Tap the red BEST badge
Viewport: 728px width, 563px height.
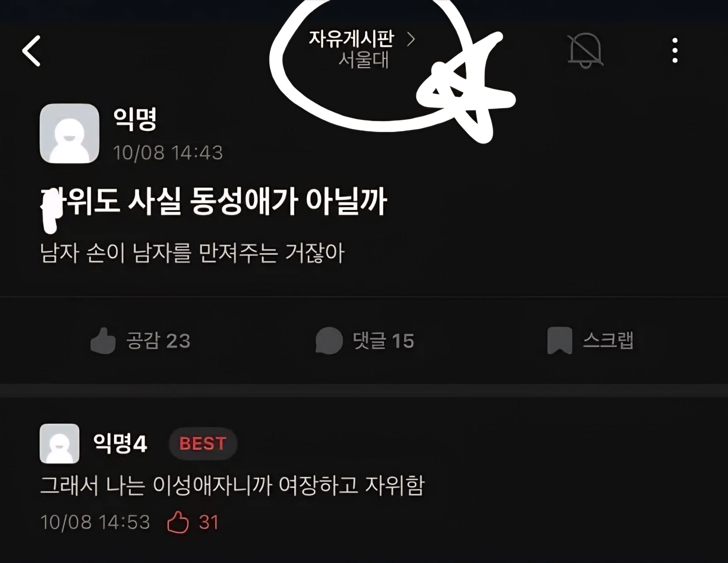point(203,444)
